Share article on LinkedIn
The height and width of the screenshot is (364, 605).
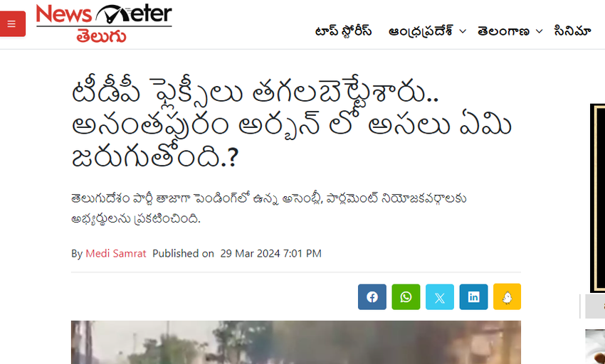tap(473, 297)
